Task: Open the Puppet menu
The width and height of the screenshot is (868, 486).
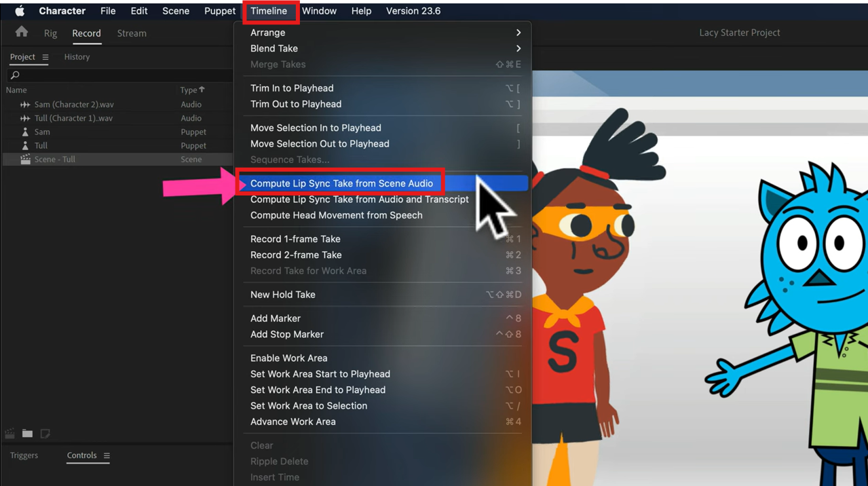Action: (220, 11)
